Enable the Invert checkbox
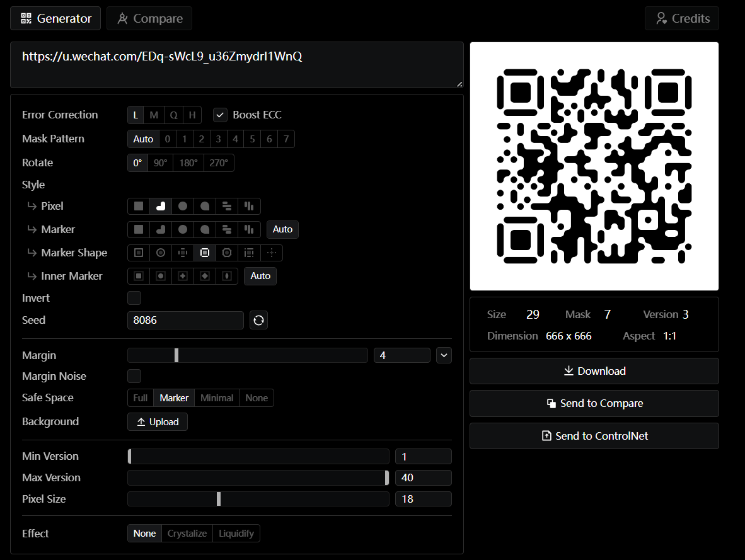This screenshot has height=560, width=745. pos(134,298)
